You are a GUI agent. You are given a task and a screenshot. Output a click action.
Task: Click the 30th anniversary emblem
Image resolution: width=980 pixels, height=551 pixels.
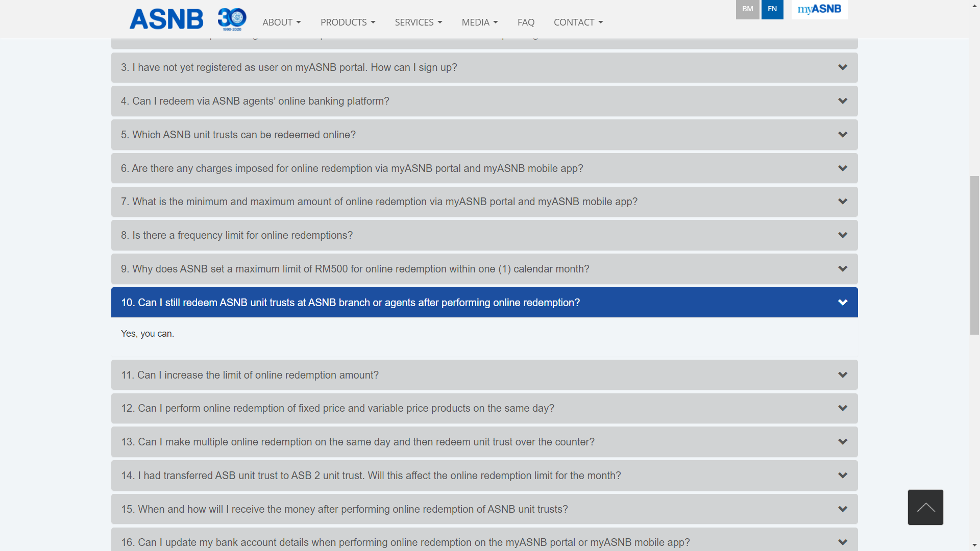click(x=232, y=19)
